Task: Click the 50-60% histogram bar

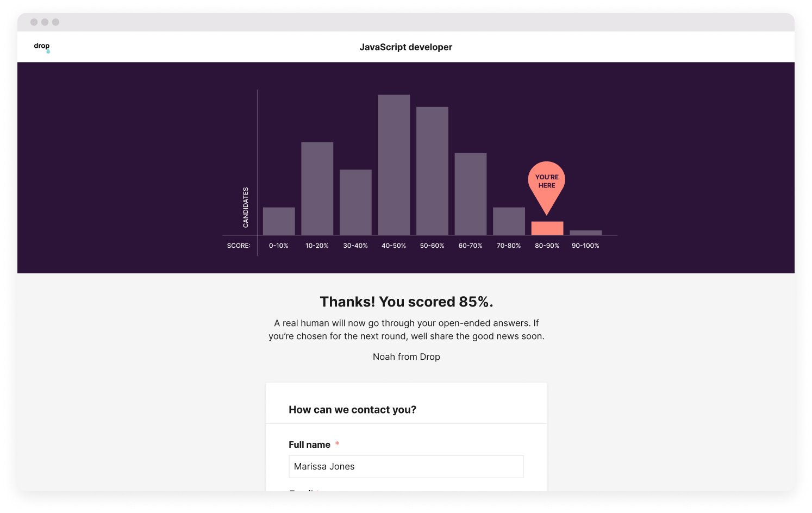Action: [433, 171]
